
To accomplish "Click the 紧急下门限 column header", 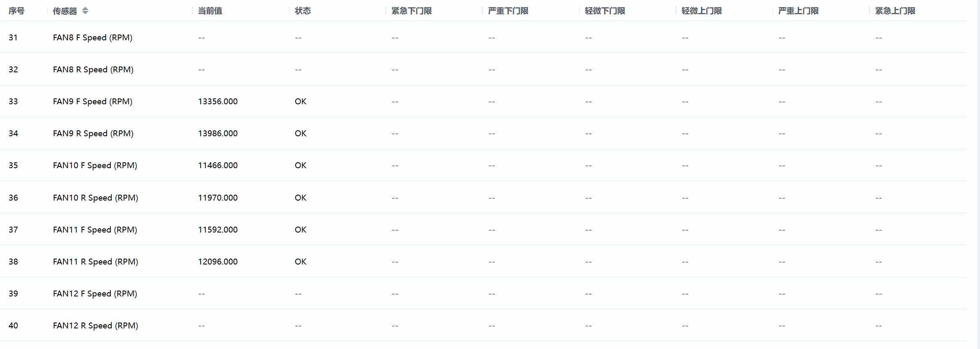I will (x=411, y=11).
